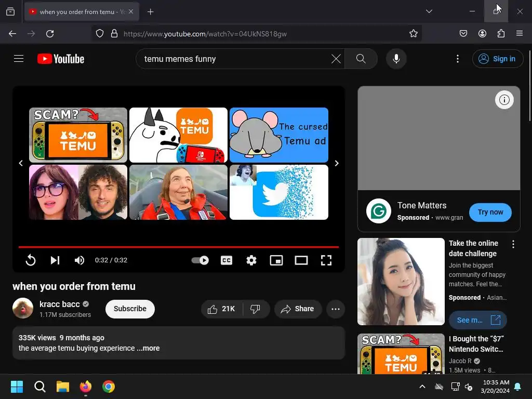
Task: Save page to Pocket
Action: tap(463, 34)
